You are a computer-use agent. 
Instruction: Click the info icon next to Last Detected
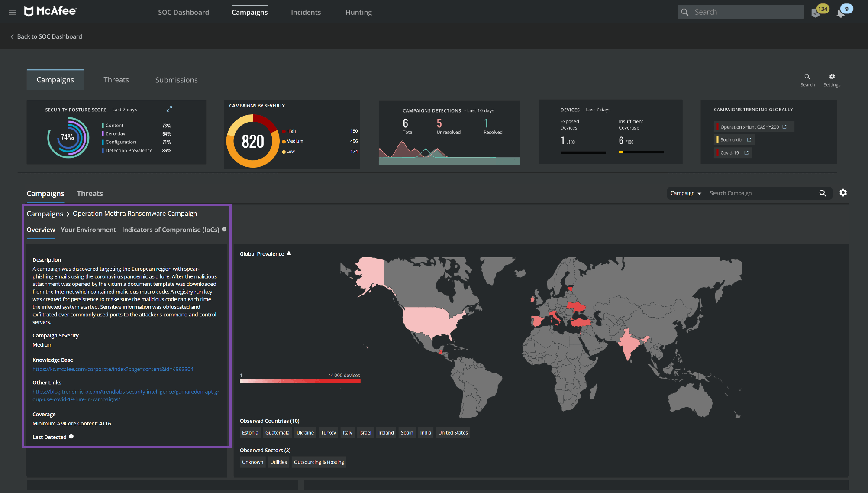click(71, 437)
